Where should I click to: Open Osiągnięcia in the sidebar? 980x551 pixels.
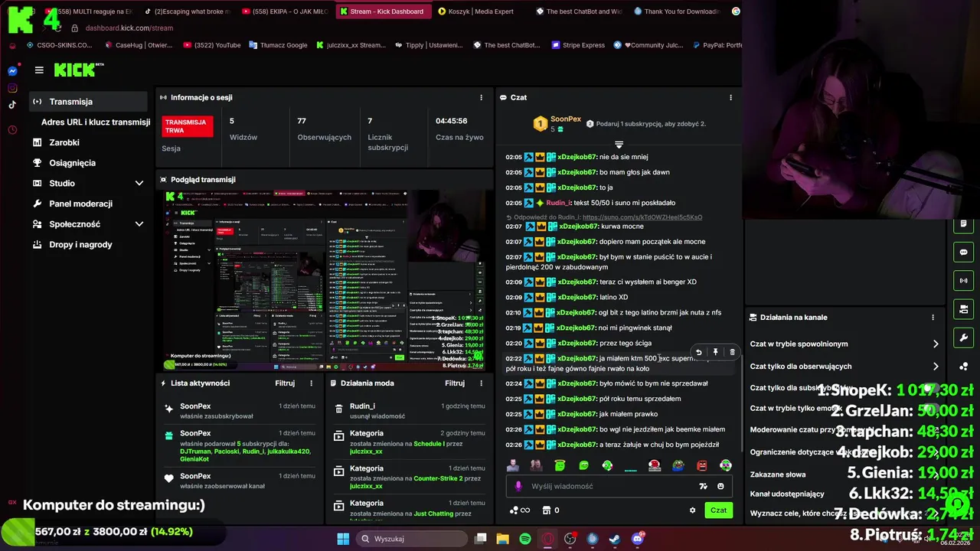point(73,163)
